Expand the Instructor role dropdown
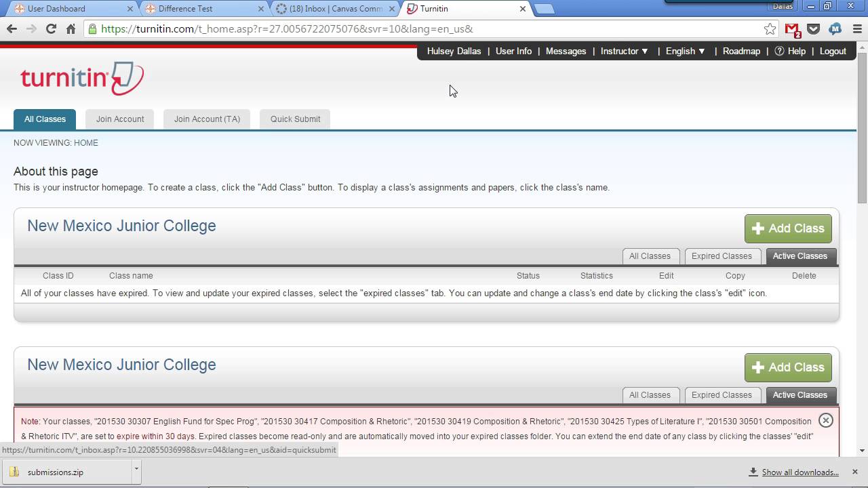This screenshot has height=488, width=868. tap(624, 51)
